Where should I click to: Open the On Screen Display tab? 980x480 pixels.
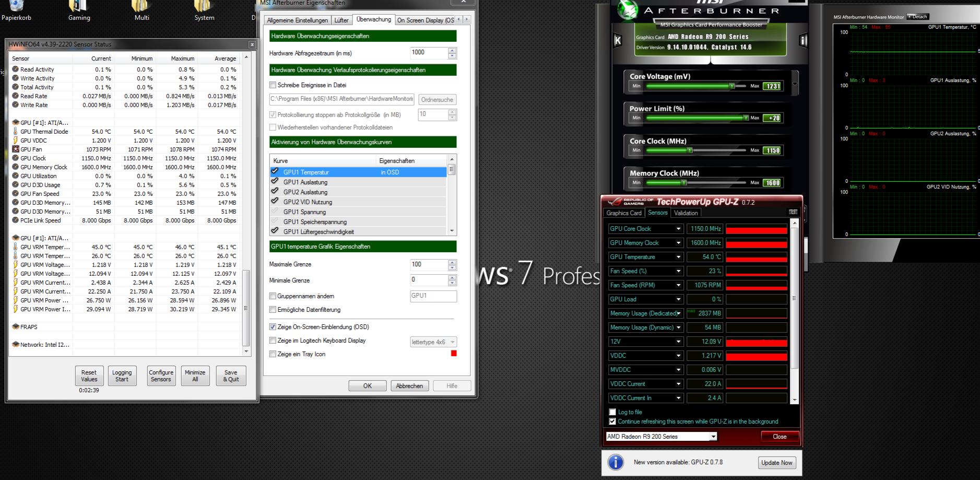pyautogui.click(x=425, y=20)
